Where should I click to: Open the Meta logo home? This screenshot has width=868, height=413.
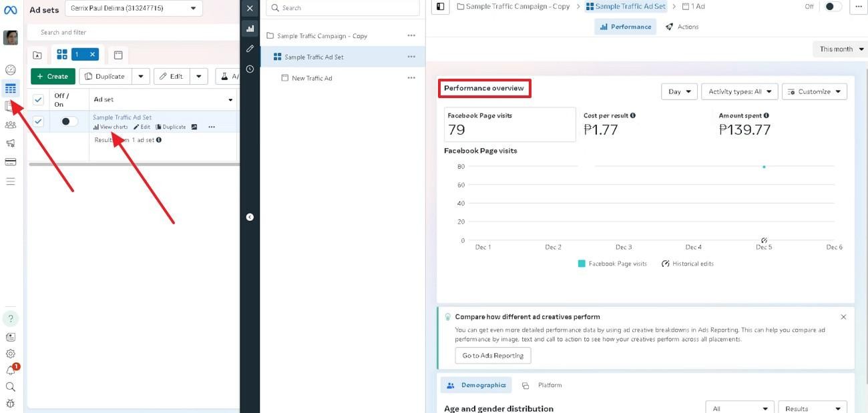(x=10, y=10)
